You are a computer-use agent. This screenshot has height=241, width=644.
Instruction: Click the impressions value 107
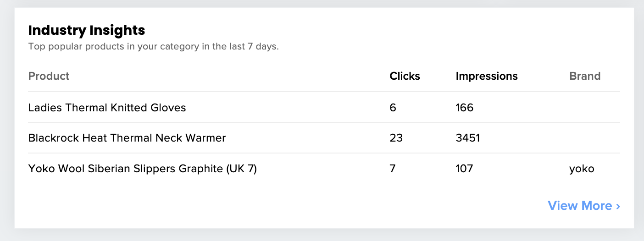(x=464, y=169)
